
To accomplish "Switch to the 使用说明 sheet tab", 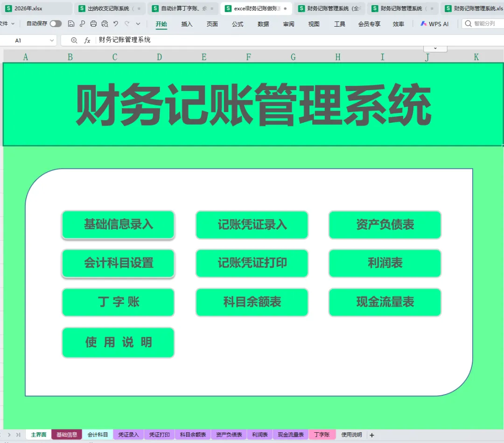I will [352, 435].
